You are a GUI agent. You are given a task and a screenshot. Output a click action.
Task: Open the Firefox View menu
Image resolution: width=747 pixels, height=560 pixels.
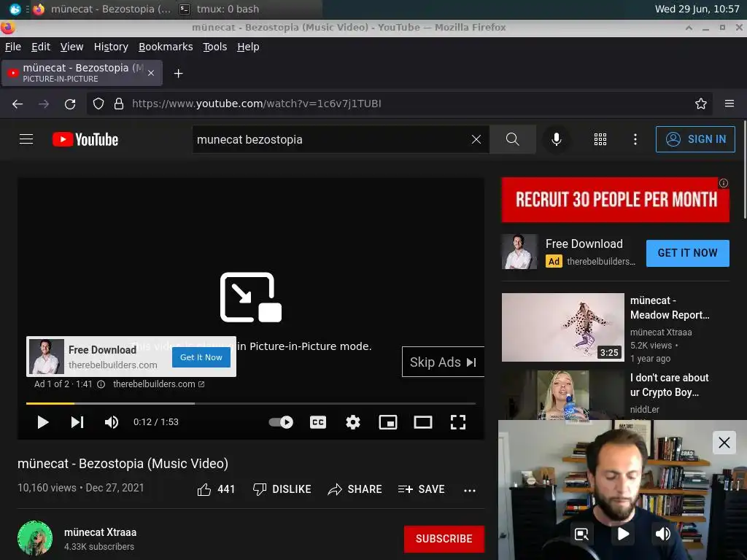point(72,47)
